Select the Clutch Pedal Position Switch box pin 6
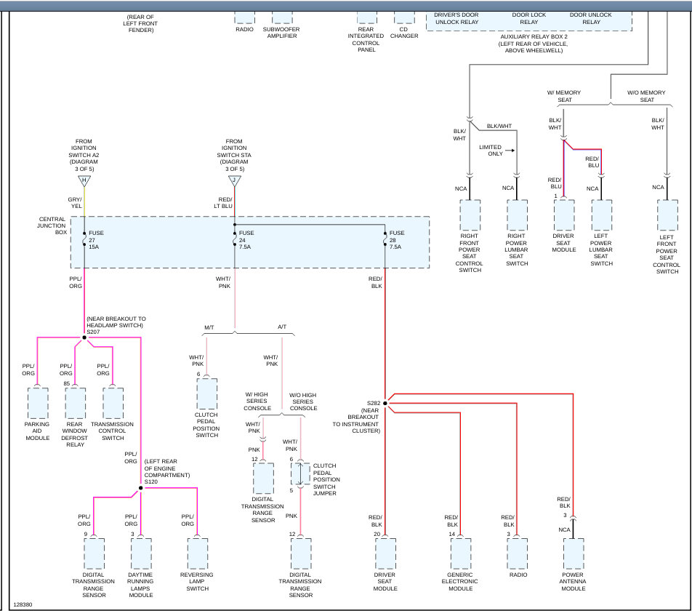Viewport: 692px width, 616px height. coord(207,394)
